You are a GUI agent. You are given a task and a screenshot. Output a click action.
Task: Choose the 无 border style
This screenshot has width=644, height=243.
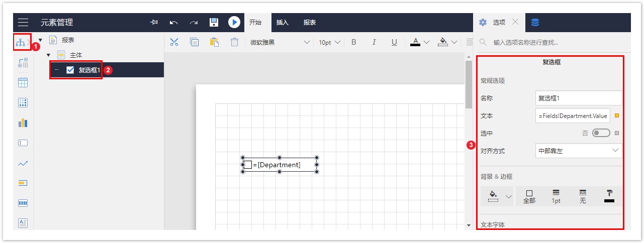coord(583,196)
